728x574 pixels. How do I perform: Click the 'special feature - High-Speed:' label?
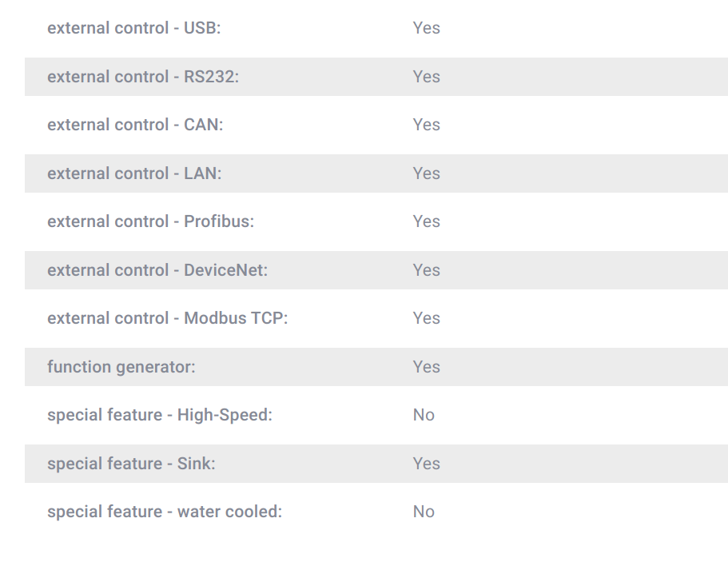tap(160, 415)
